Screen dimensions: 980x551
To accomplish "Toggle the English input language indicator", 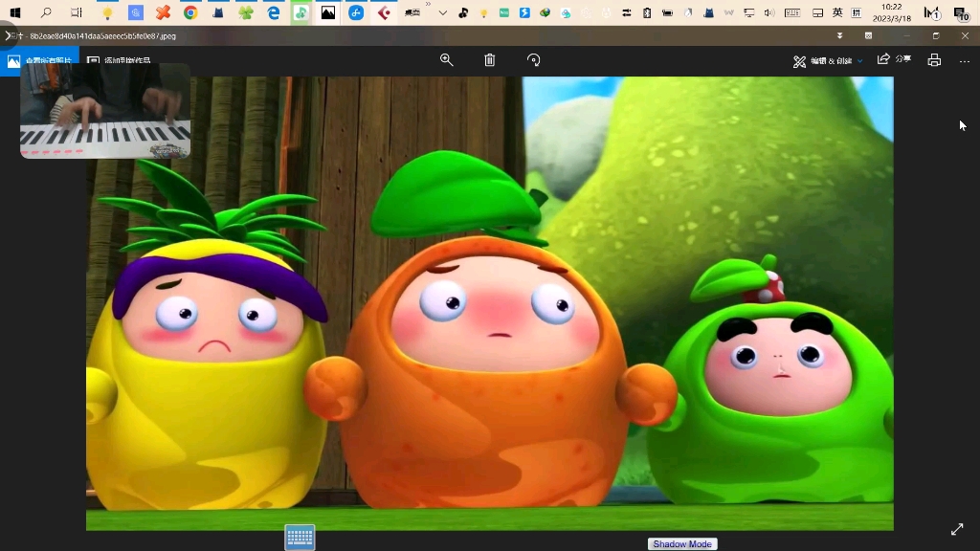I will 837,12.
